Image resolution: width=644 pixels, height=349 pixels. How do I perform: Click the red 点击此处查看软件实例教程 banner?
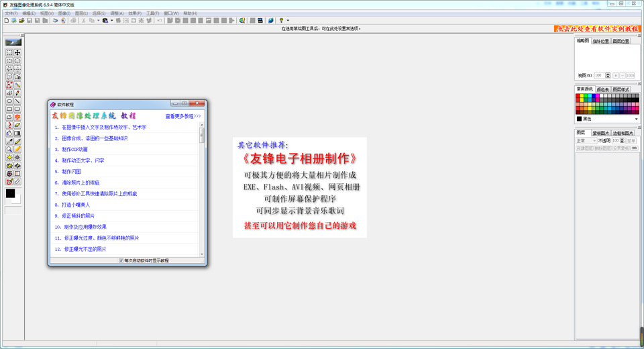598,29
